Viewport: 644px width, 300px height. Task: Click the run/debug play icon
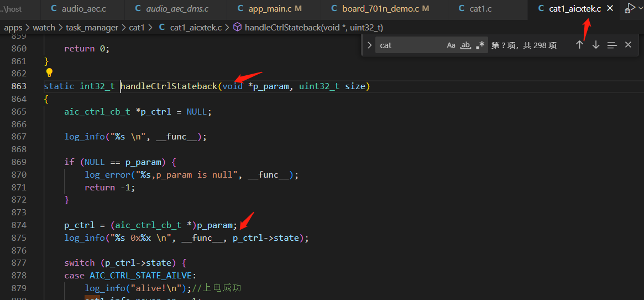coord(630,7)
